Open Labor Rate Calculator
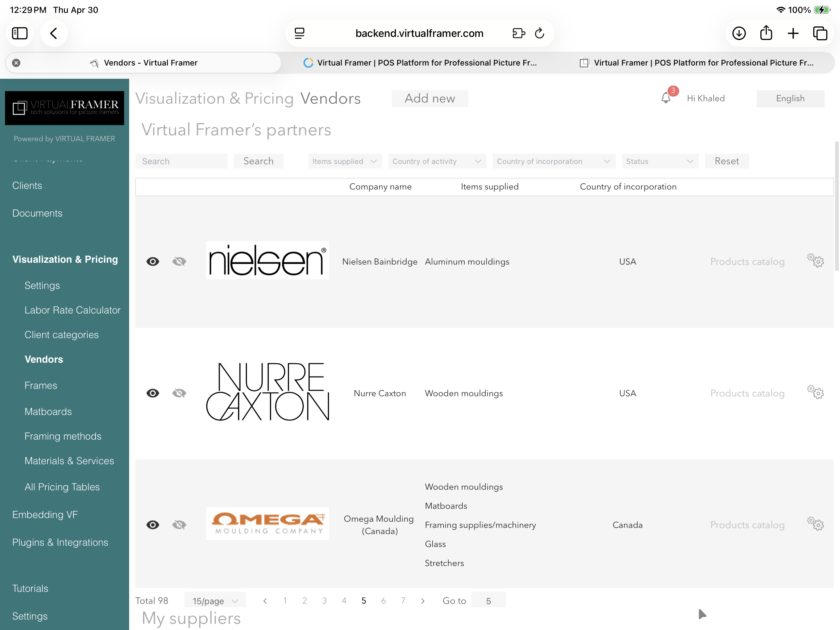The height and width of the screenshot is (630, 840). 73,310
